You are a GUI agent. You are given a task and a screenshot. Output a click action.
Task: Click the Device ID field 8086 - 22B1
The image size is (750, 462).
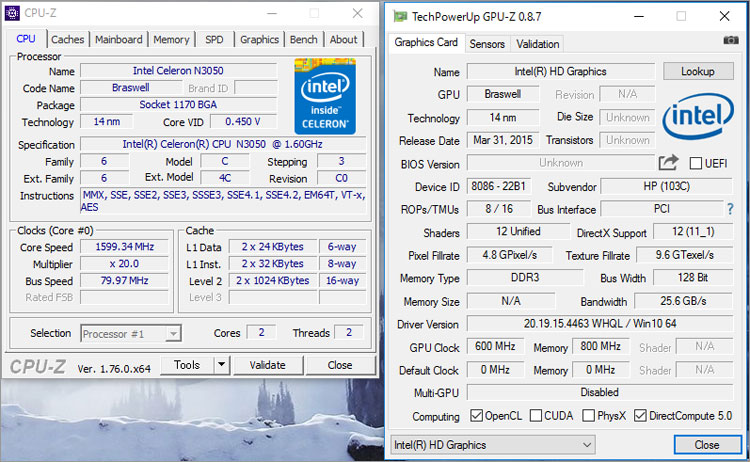pyautogui.click(x=498, y=186)
